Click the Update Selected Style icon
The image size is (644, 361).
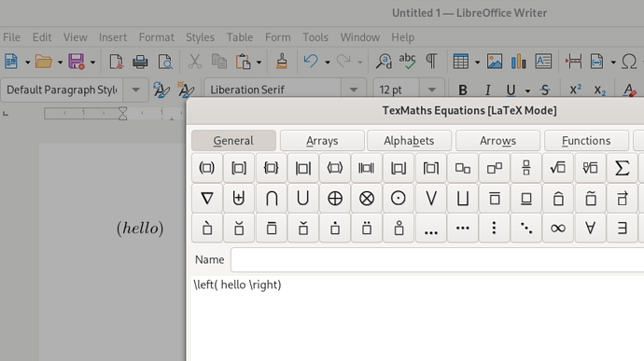[x=161, y=90]
